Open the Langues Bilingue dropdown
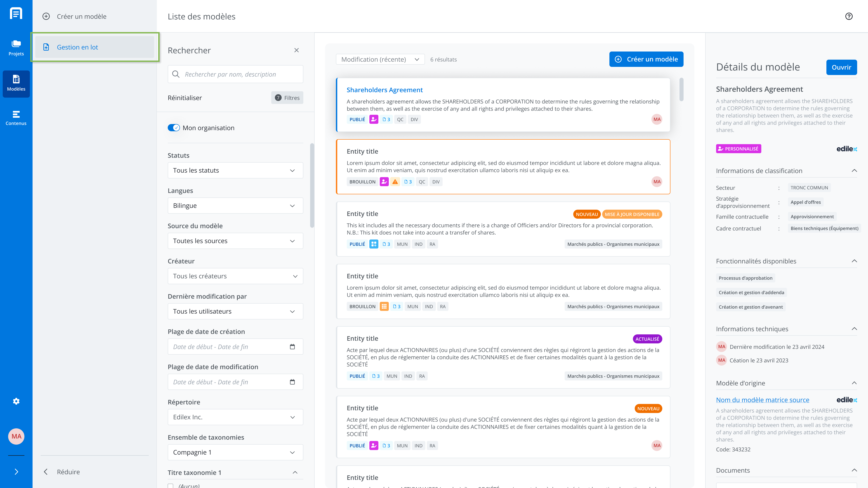 235,205
